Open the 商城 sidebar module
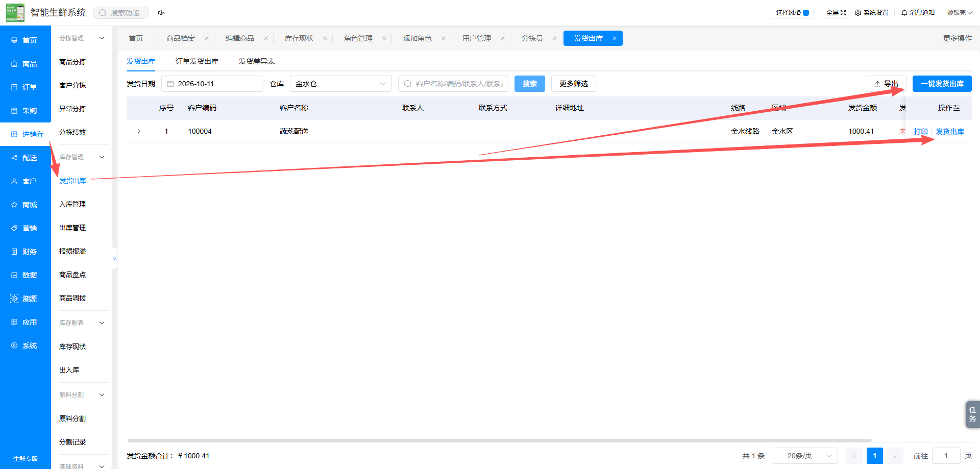 pos(26,205)
